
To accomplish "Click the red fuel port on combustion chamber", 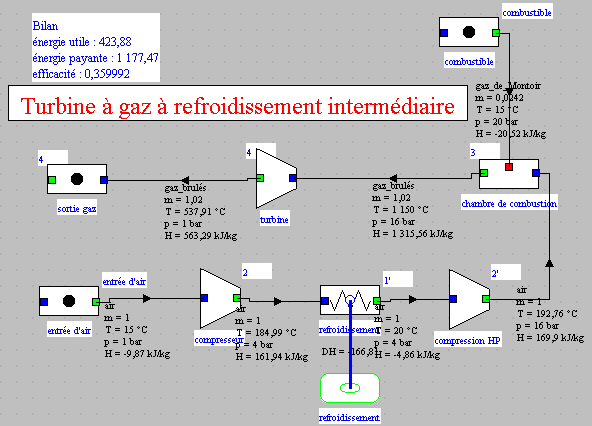I will (x=509, y=167).
